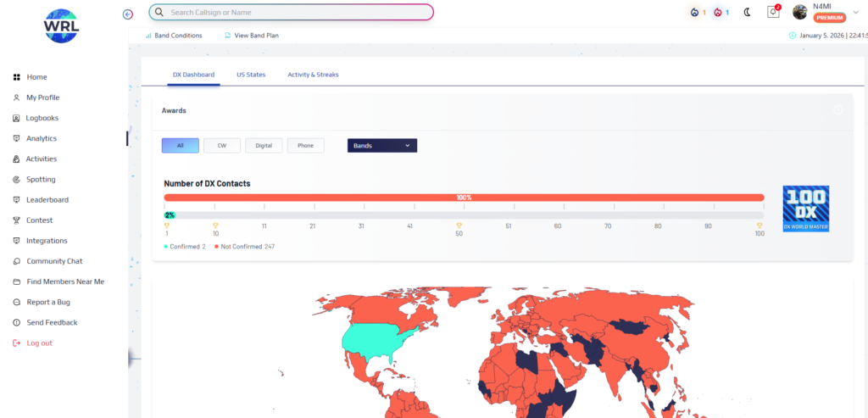868x418 pixels.
Task: Click the Band Conditions link
Action: [x=177, y=36]
